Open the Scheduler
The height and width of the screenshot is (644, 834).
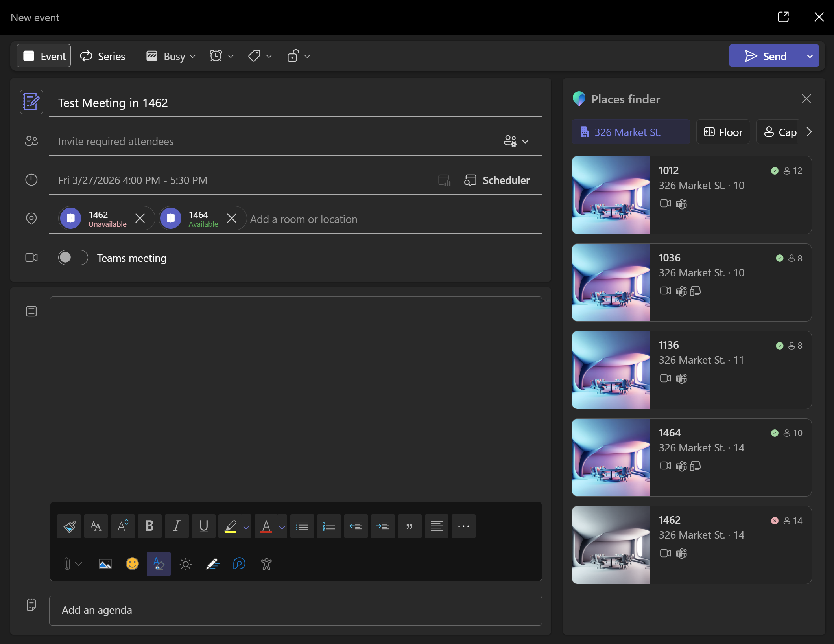(497, 180)
